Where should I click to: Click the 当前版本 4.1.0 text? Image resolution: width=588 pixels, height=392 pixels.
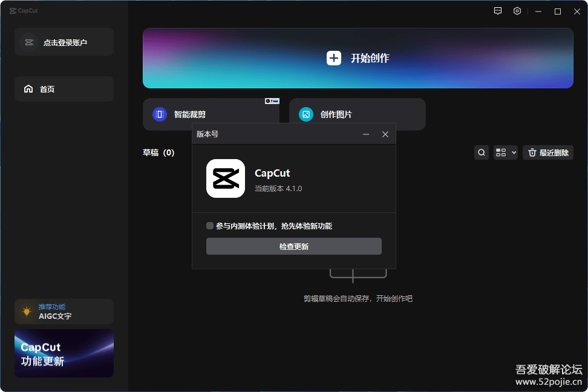click(278, 188)
